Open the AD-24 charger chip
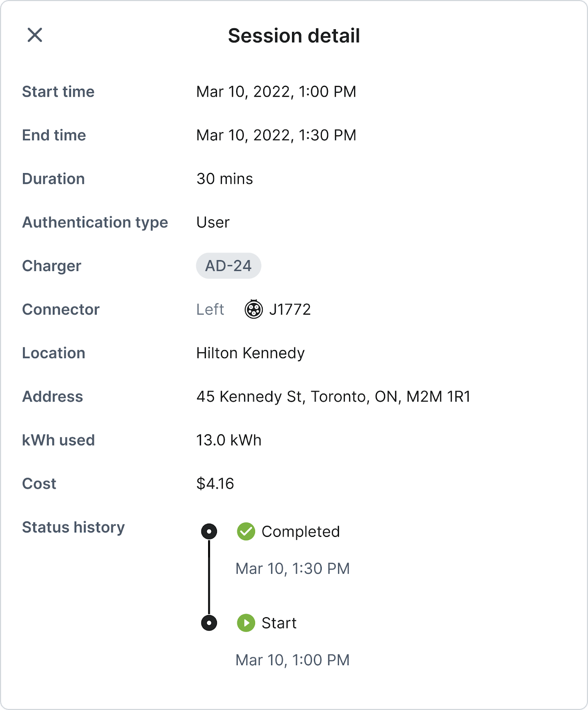The height and width of the screenshot is (710, 588). coord(229,266)
